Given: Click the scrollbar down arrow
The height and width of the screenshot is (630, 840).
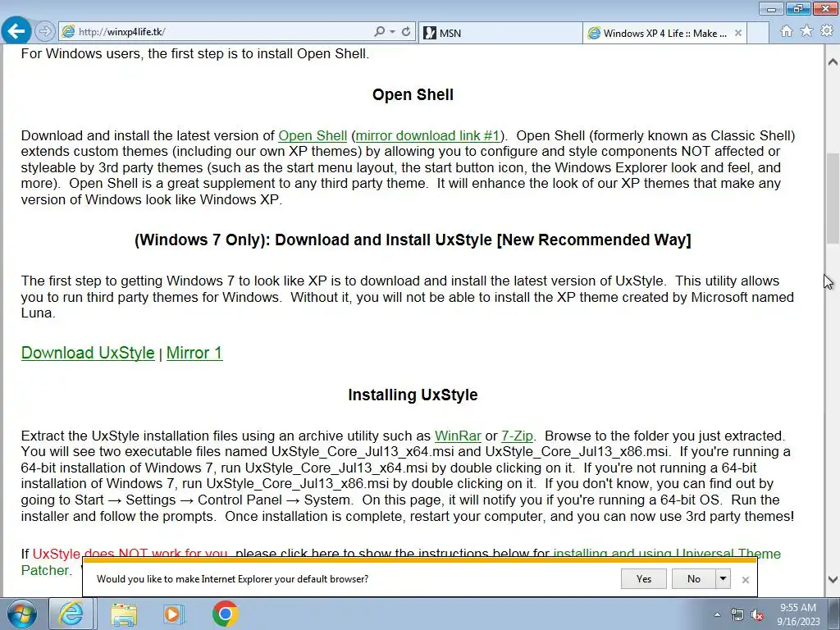Looking at the screenshot, I should click(x=833, y=579).
